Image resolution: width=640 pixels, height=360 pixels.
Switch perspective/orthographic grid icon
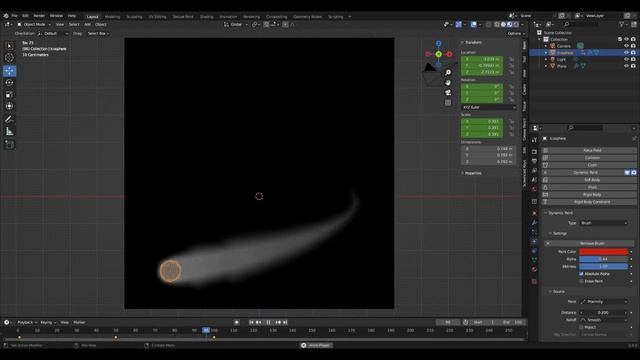[448, 103]
